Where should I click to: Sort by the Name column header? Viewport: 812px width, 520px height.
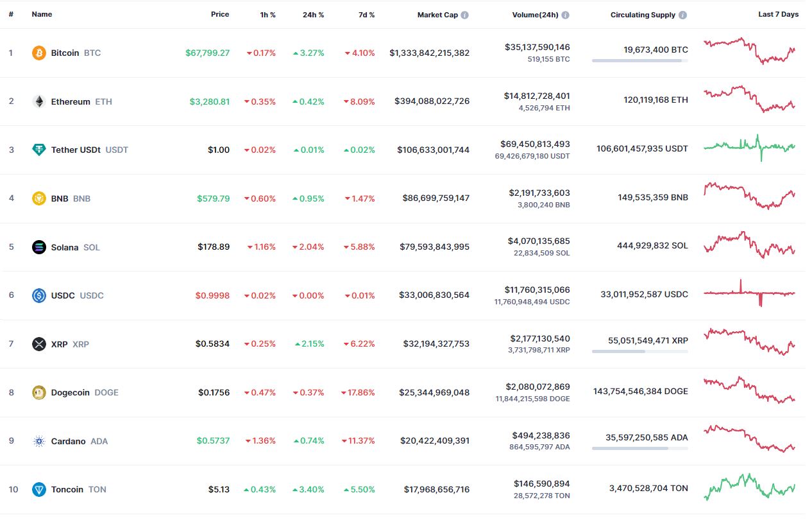tap(42, 14)
